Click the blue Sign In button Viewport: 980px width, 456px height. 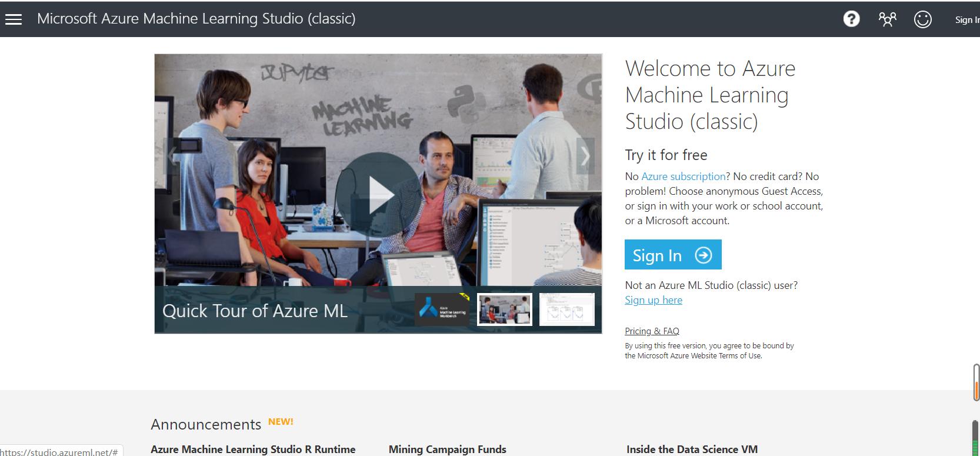point(673,255)
